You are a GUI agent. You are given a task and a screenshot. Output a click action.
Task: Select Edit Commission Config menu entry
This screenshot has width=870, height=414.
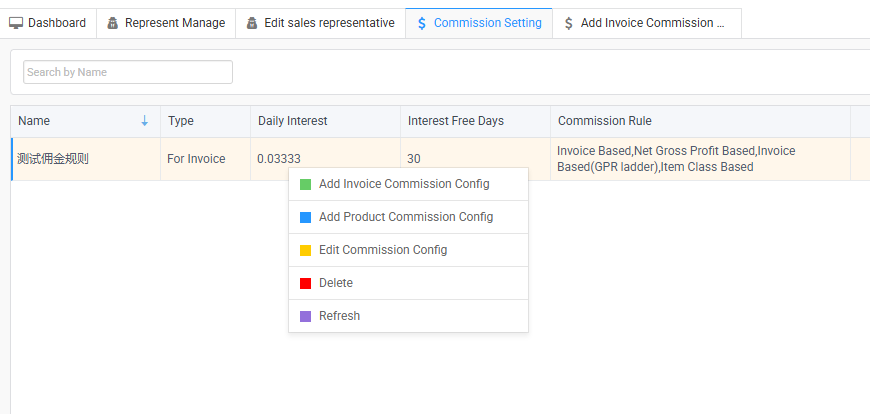coord(382,250)
